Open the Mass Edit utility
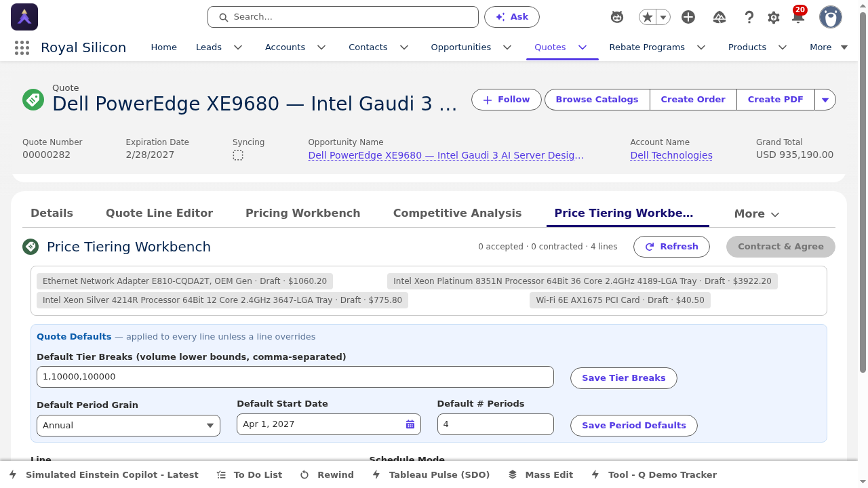This screenshot has height=488, width=868. click(x=540, y=474)
